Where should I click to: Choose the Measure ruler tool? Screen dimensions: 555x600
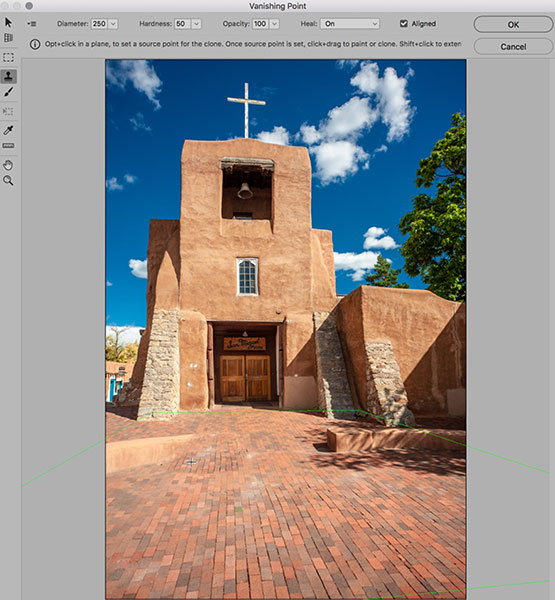coord(8,146)
